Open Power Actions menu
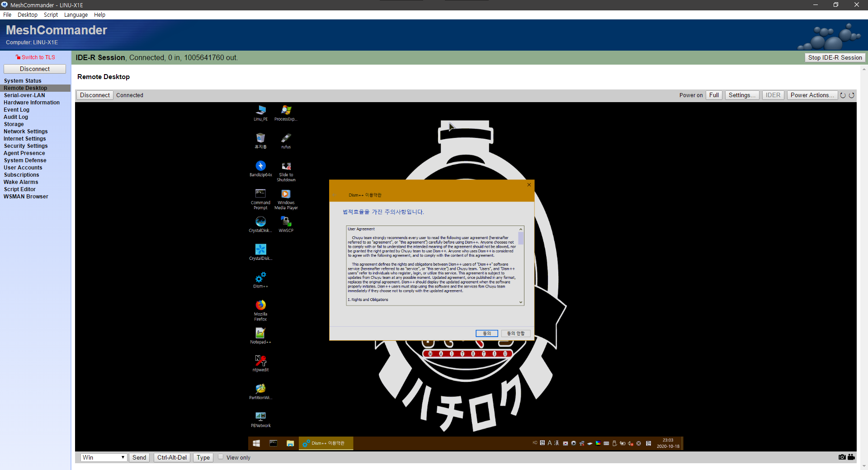 [812, 95]
